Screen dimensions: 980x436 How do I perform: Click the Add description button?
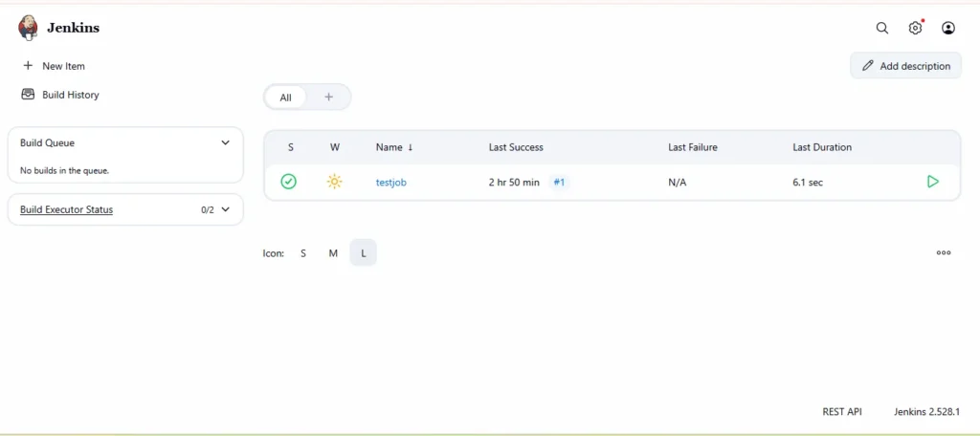click(x=905, y=66)
